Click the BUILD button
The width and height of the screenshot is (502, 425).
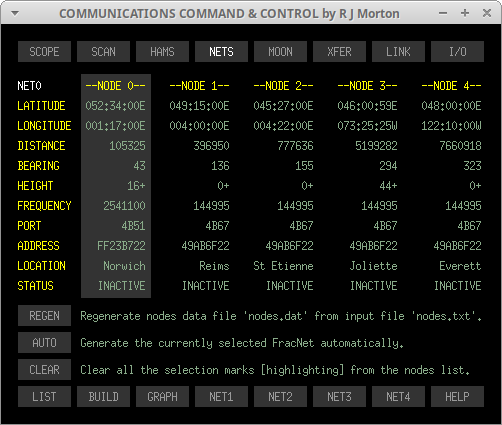[103, 397]
